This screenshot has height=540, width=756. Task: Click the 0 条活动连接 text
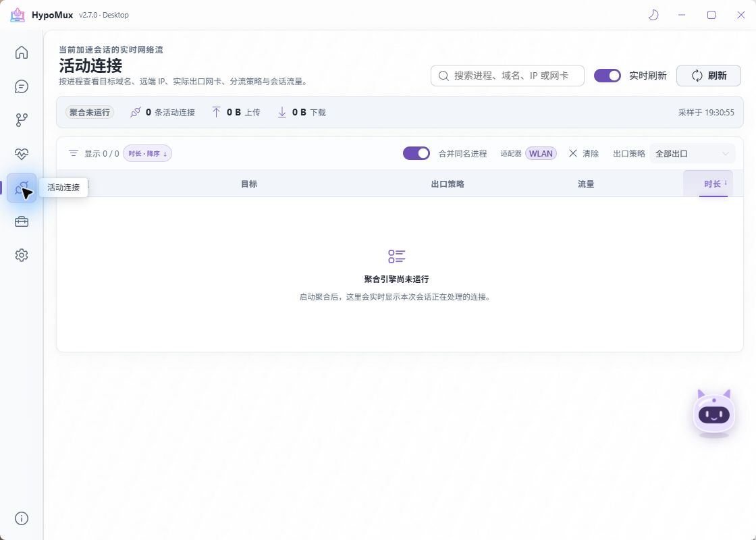coord(170,112)
